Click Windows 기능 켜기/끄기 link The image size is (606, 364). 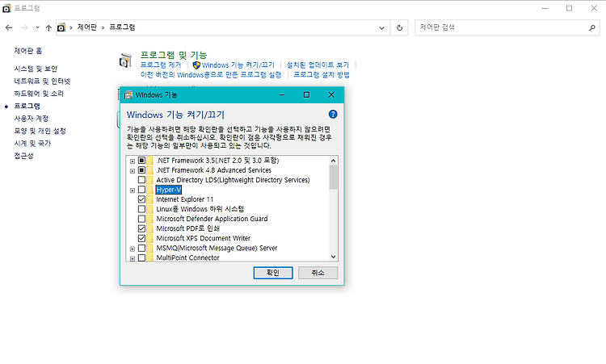pos(238,65)
